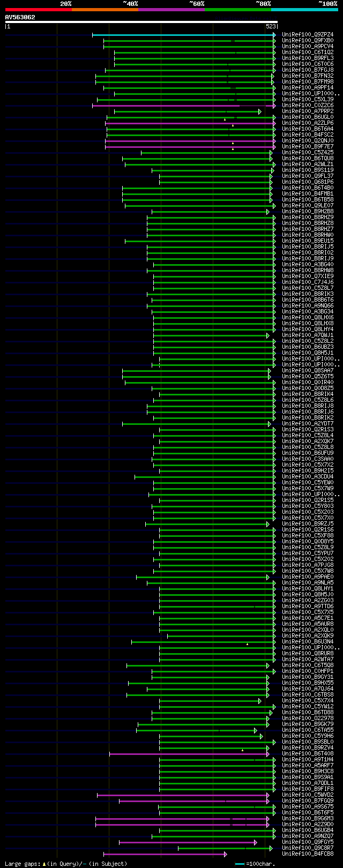Viewport: 343px width, 868px height.
Task: Open hit UniRef100_A9PCV4
Action: (308, 47)
